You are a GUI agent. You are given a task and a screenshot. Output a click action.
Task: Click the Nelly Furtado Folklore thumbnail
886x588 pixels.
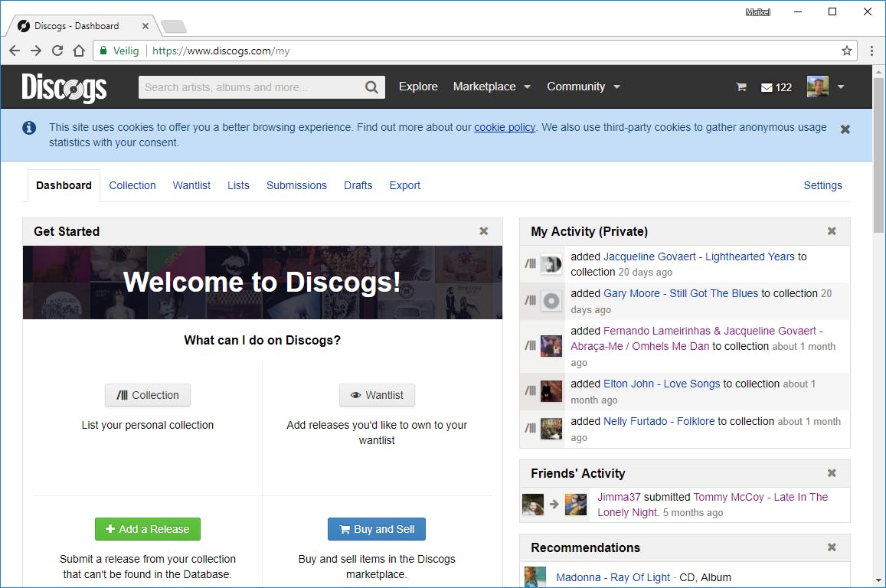(551, 429)
